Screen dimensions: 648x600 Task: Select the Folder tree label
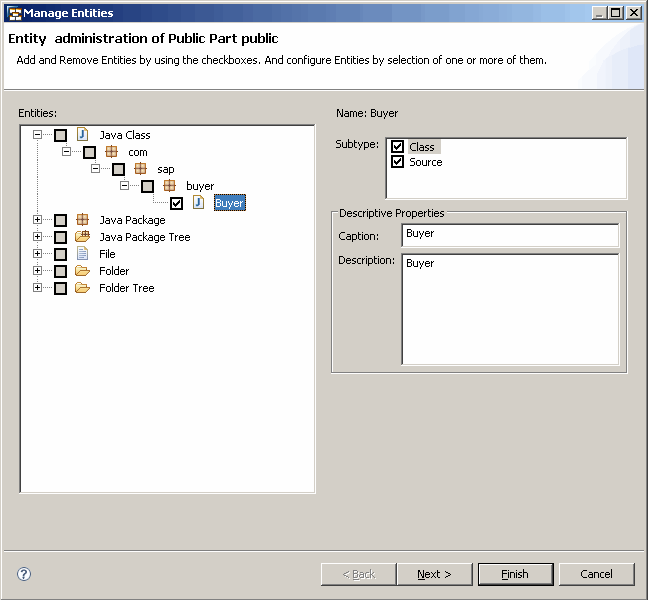click(x=114, y=271)
